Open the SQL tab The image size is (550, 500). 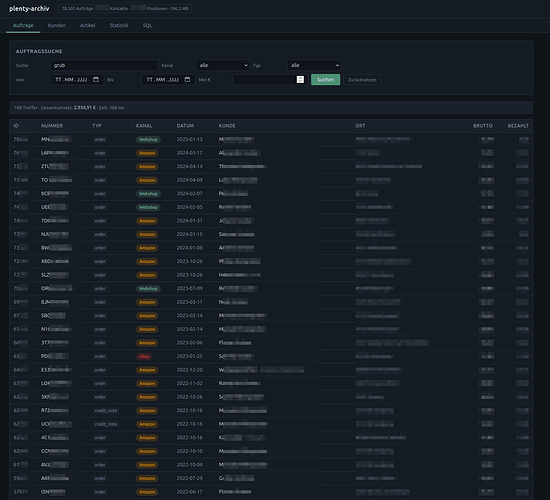tap(147, 25)
